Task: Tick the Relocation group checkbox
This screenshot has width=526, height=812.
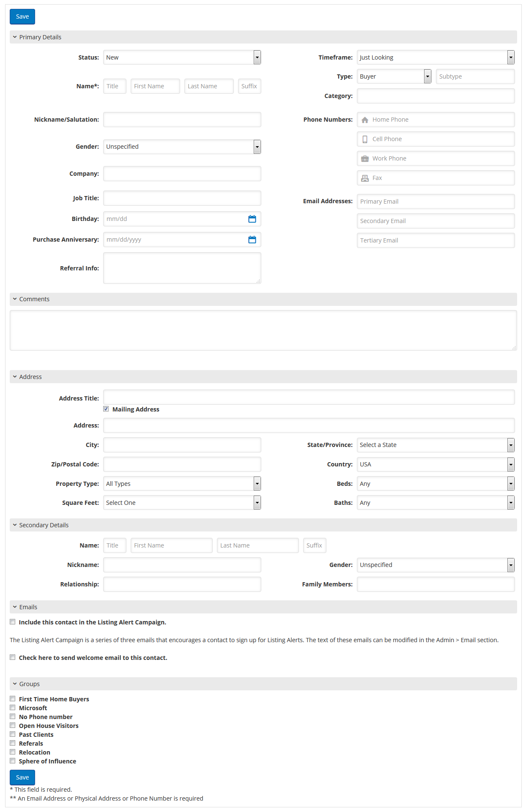Action: [x=13, y=752]
